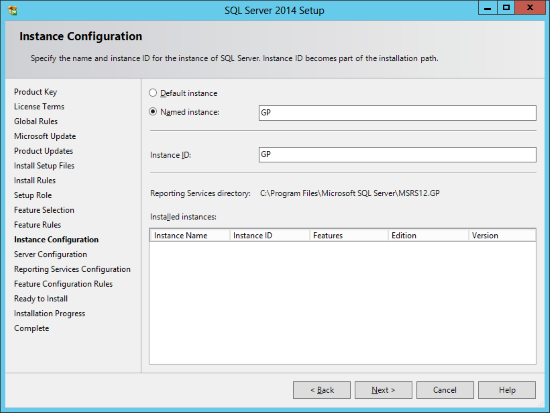This screenshot has height=413, width=550.
Task: Sort by Version column header
Action: pyautogui.click(x=502, y=235)
